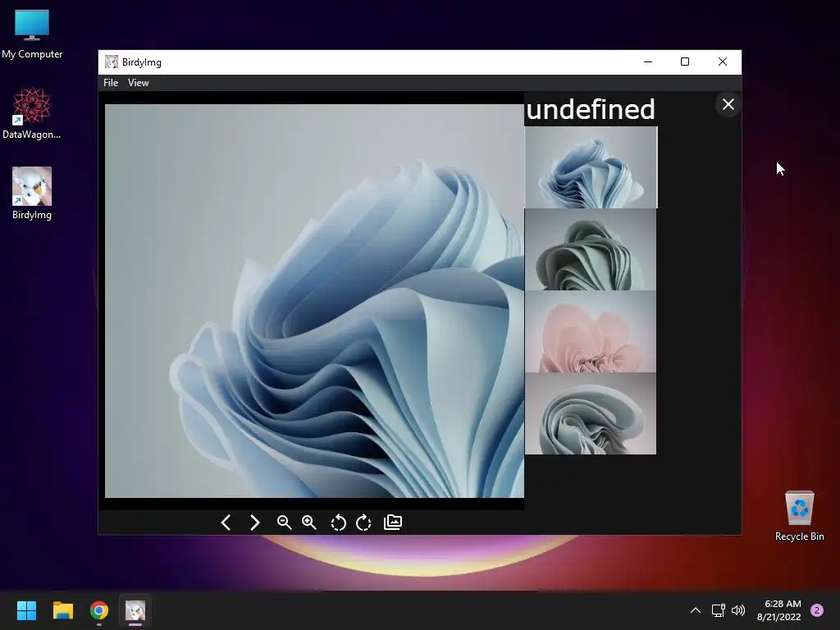840x630 pixels.
Task: Go to previous image with left arrow
Action: pyautogui.click(x=226, y=523)
